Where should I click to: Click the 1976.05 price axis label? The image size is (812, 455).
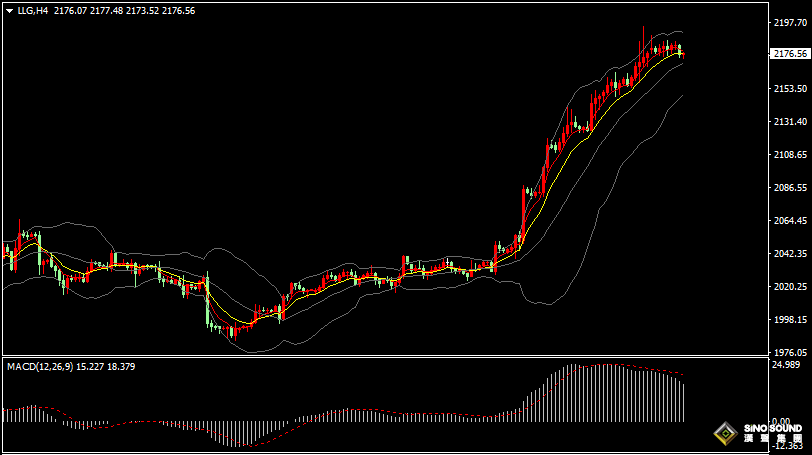[x=790, y=352]
